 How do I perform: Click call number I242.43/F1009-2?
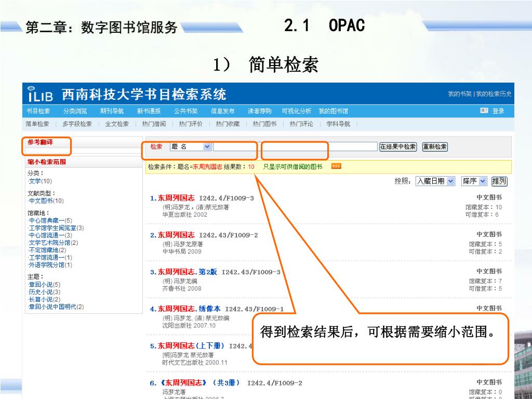click(229, 235)
